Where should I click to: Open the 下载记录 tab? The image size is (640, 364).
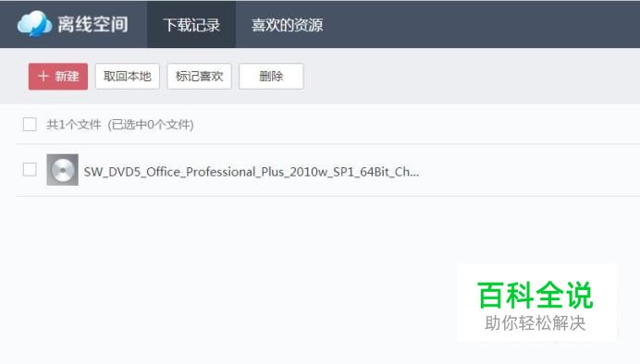(x=191, y=24)
